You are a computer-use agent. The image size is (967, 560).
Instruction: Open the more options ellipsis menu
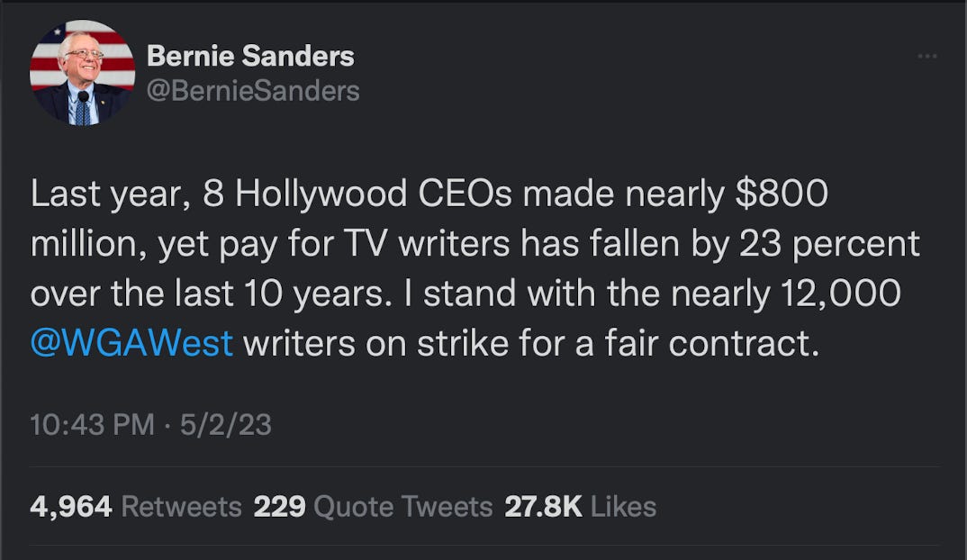pos(927,58)
